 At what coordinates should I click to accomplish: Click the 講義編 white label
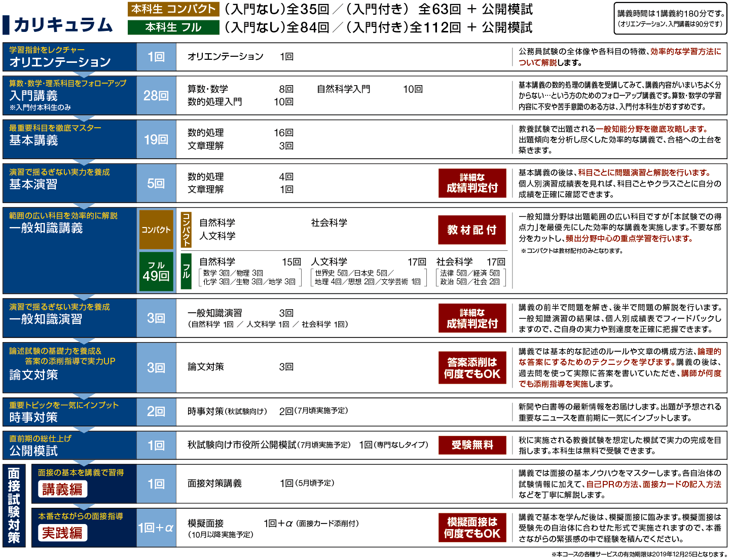coord(62,489)
